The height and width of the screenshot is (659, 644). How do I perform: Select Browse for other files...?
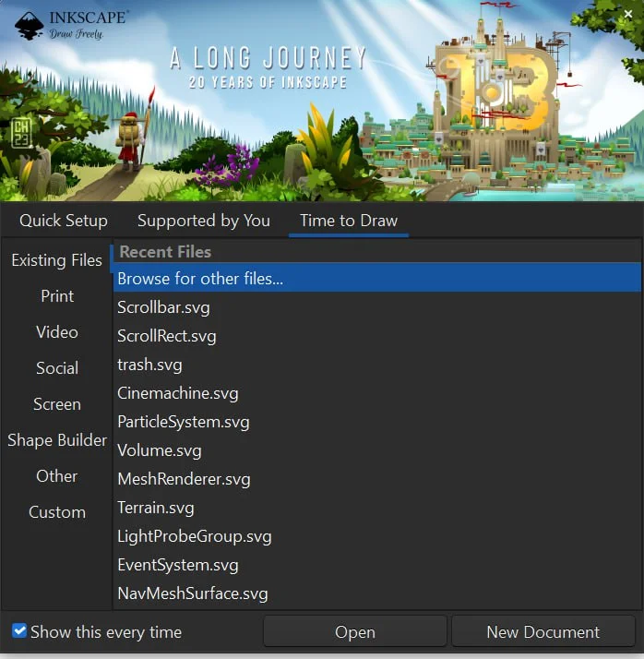pyautogui.click(x=200, y=279)
